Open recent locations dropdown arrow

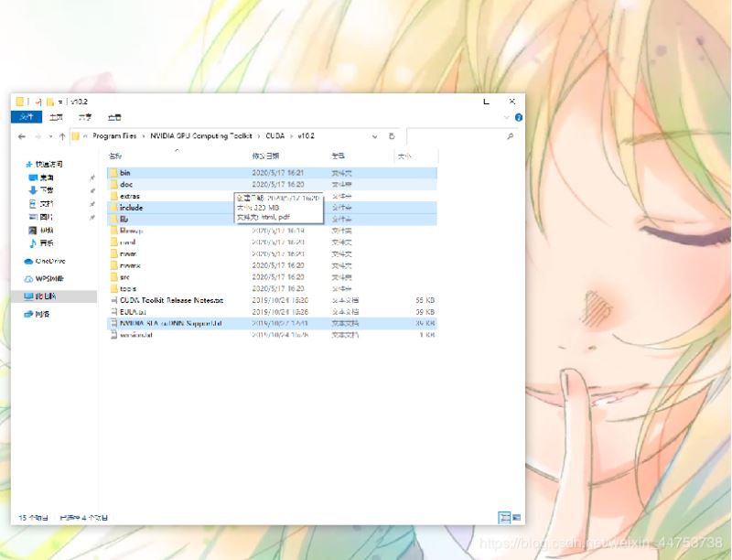(49, 136)
